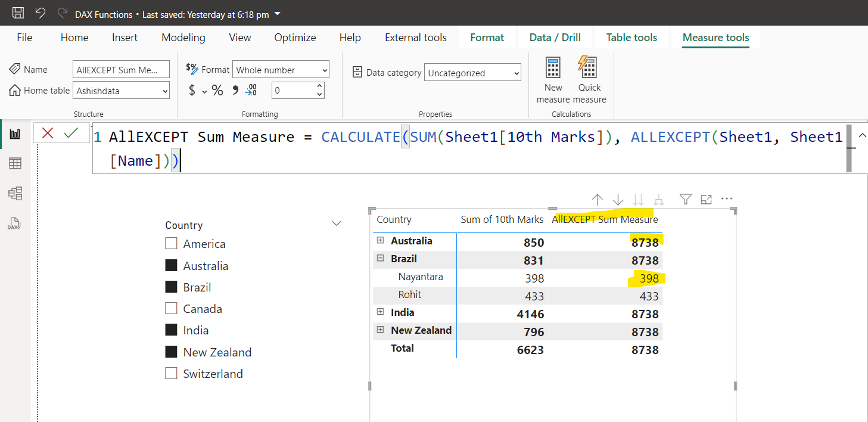
Task: Click the Save icon in title bar
Action: tap(18, 13)
